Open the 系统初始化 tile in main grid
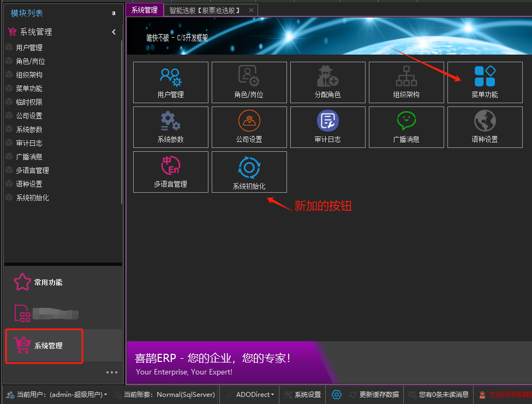 (249, 172)
